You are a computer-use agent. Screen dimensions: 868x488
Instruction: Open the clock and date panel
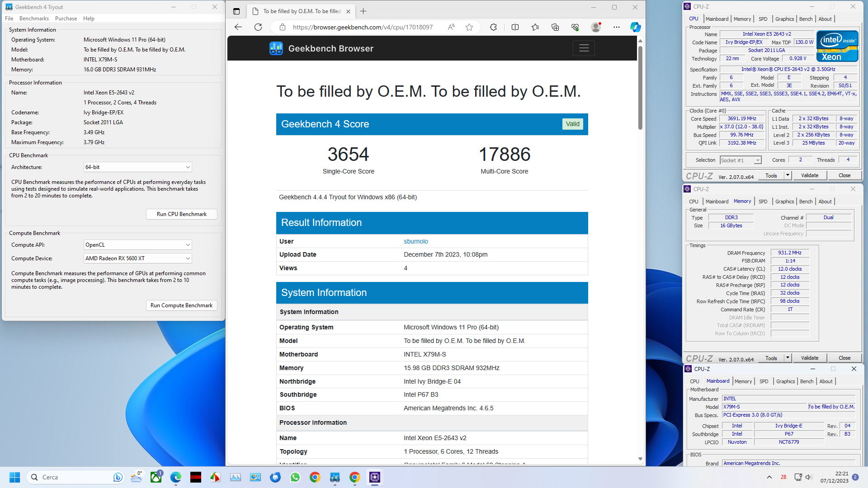(835, 477)
